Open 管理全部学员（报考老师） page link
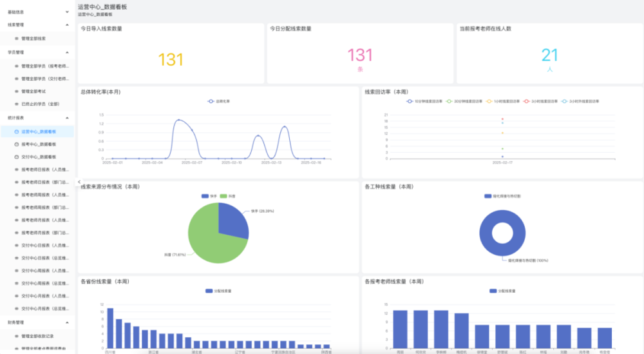The height and width of the screenshot is (354, 644). click(45, 66)
